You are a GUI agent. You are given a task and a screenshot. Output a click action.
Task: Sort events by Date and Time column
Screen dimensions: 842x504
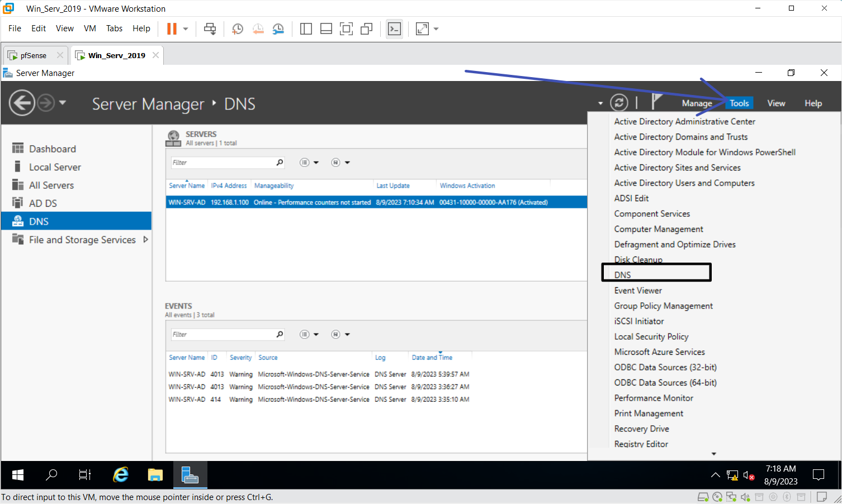(432, 358)
